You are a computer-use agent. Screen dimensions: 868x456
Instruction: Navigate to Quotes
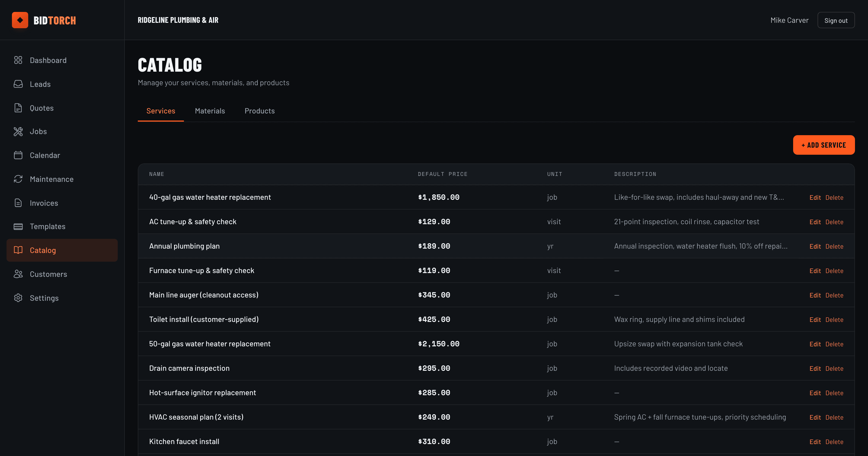(x=62, y=108)
